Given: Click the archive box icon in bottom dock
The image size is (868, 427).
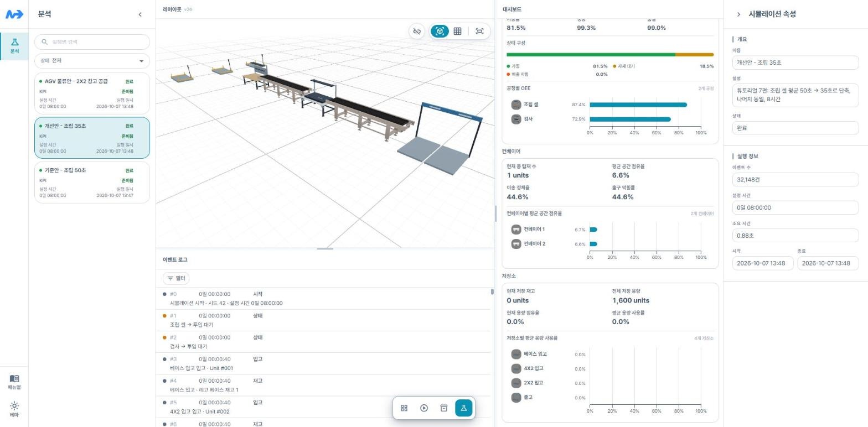Looking at the screenshot, I should point(443,408).
